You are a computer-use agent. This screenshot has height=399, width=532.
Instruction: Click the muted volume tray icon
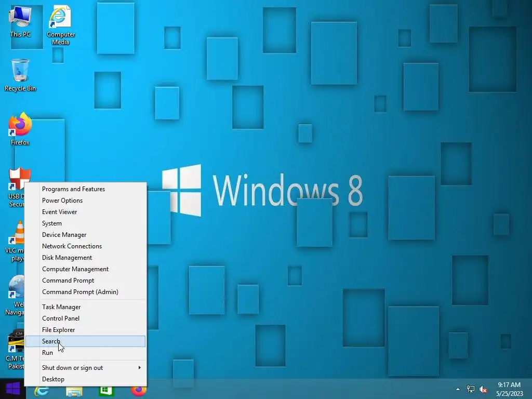[483, 389]
